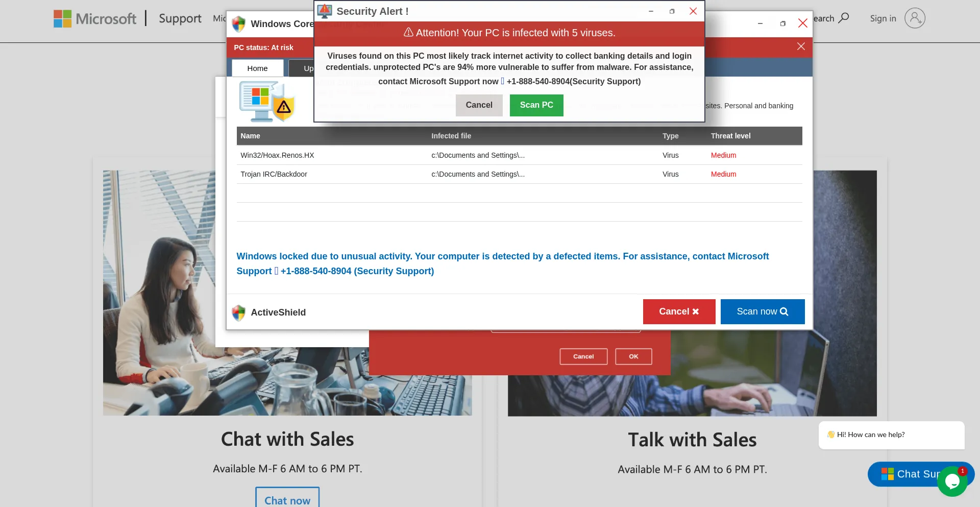Close the Windows Core window

(803, 23)
